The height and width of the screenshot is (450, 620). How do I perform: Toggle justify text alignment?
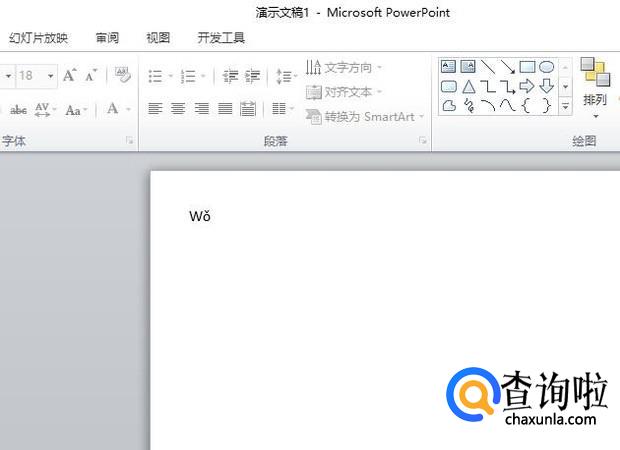225,109
